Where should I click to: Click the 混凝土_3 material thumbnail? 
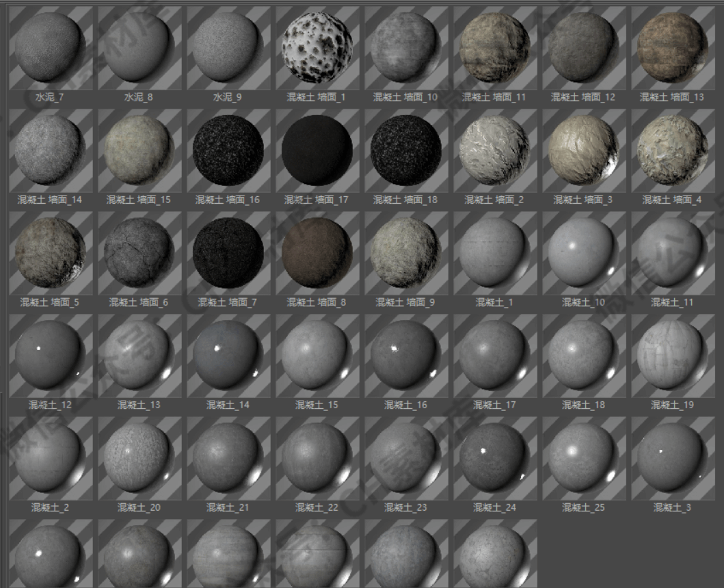(x=673, y=457)
